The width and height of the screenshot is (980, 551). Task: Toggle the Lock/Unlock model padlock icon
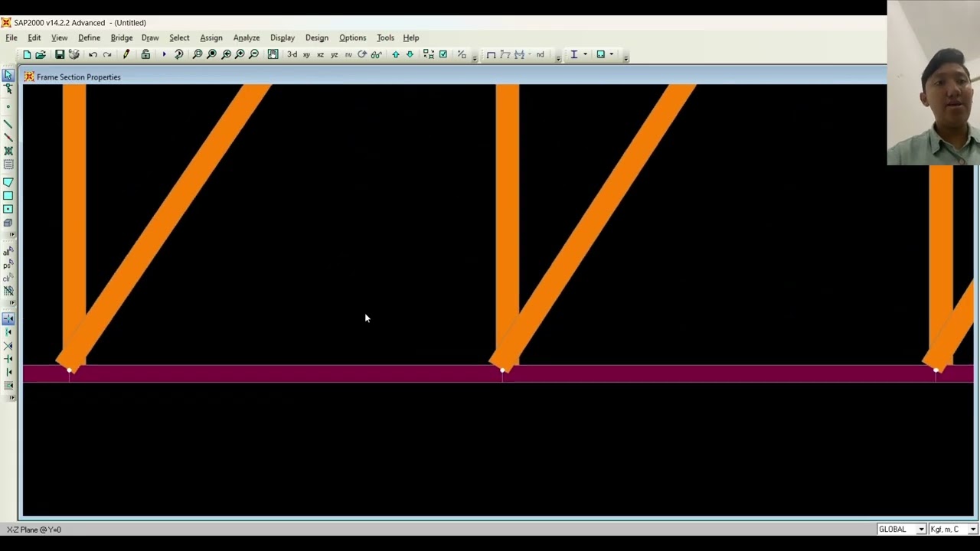pyautogui.click(x=145, y=54)
